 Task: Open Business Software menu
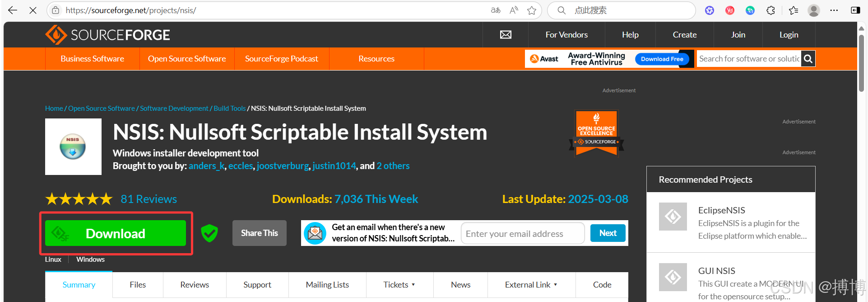pyautogui.click(x=93, y=59)
